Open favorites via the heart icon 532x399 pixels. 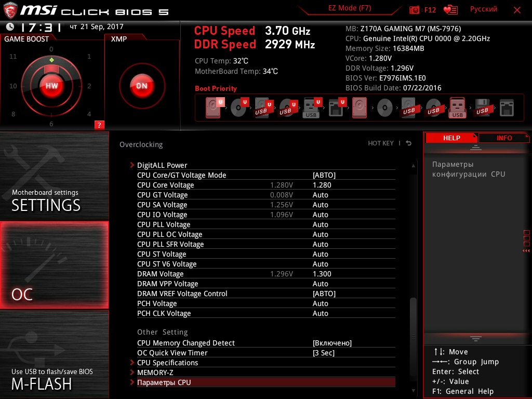pos(450,10)
